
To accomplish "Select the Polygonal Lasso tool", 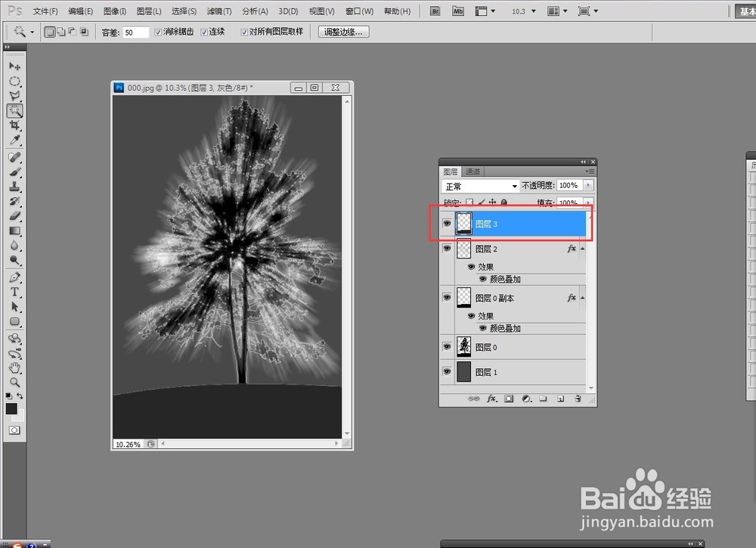I will pyautogui.click(x=14, y=95).
